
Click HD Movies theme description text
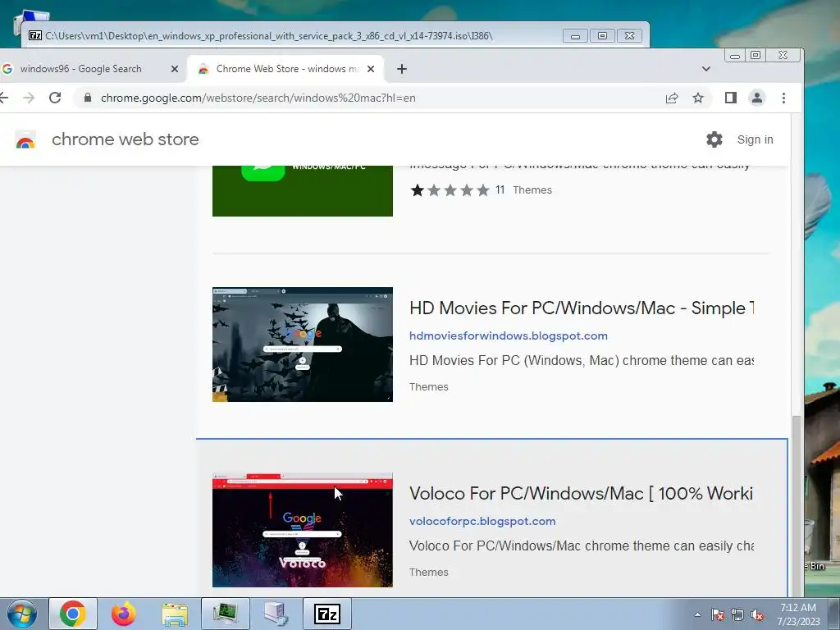(582, 361)
